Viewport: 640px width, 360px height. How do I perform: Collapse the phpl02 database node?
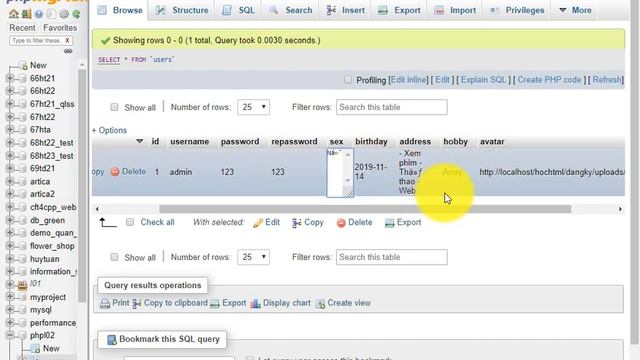(x=10, y=336)
